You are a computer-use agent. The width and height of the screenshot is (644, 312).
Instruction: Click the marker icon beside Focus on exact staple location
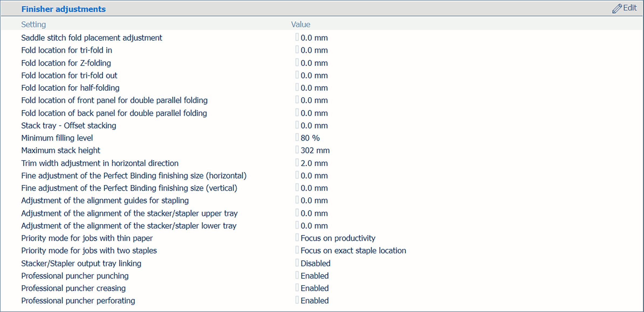click(297, 250)
